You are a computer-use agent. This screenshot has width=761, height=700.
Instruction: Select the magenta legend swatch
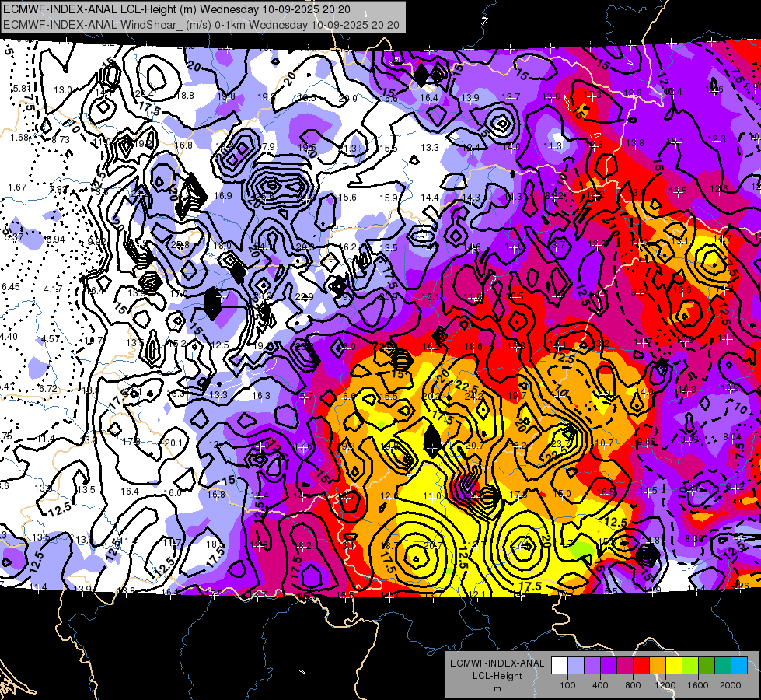tap(625, 666)
